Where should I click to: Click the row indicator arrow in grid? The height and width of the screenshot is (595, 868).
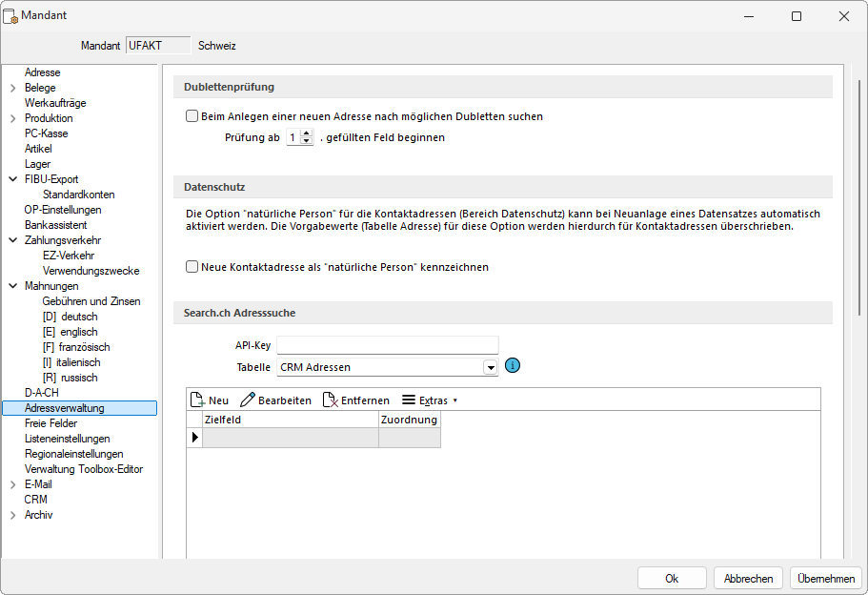click(x=195, y=438)
